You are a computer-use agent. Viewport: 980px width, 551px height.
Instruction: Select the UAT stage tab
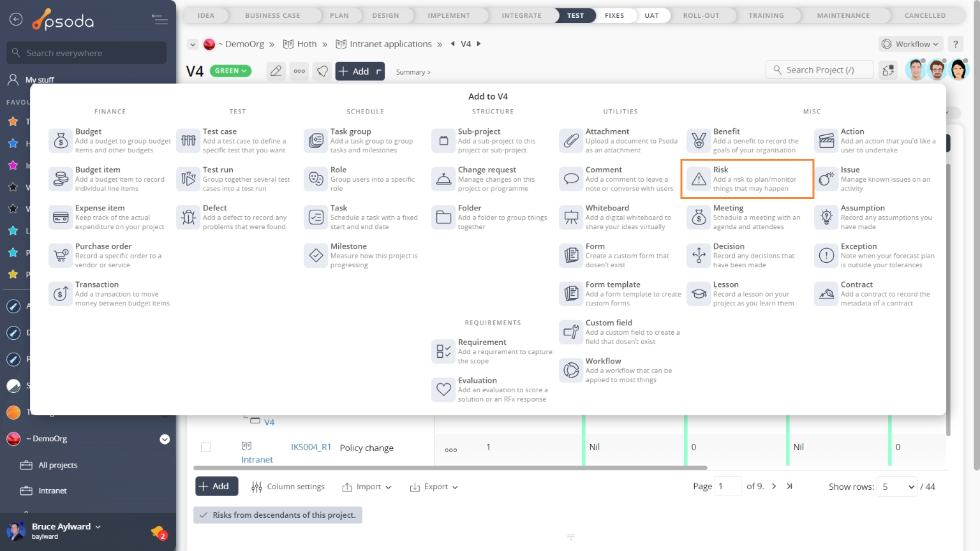(x=651, y=15)
